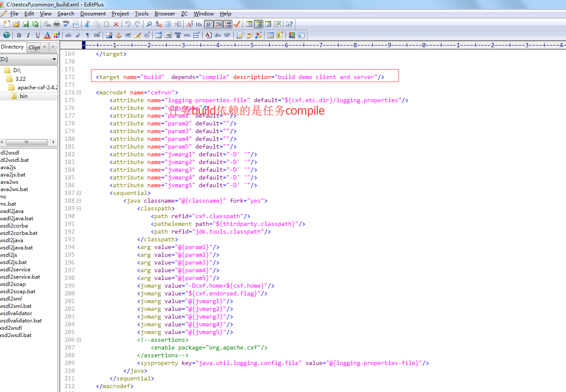
Task: Open Find with magnifier icon
Action: coord(149,24)
